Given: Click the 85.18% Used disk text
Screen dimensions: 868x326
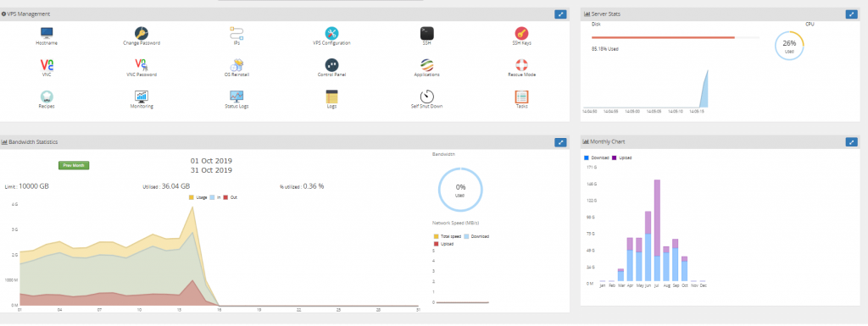Looking at the screenshot, I should pyautogui.click(x=605, y=48).
